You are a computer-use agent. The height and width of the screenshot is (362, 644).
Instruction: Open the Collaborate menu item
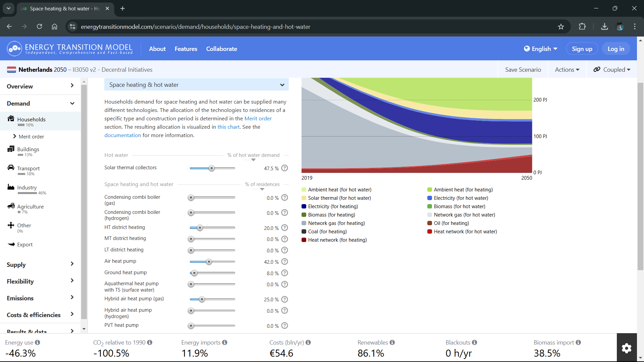[x=221, y=49]
